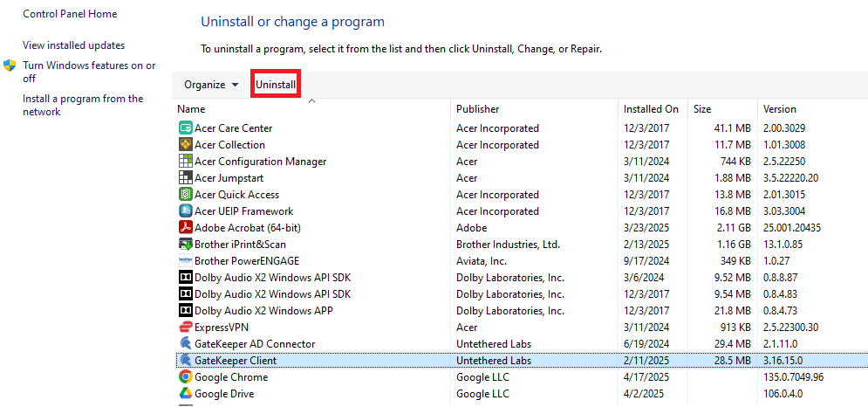Click the Google Chrome icon
The height and width of the screenshot is (407, 868).
186,377
